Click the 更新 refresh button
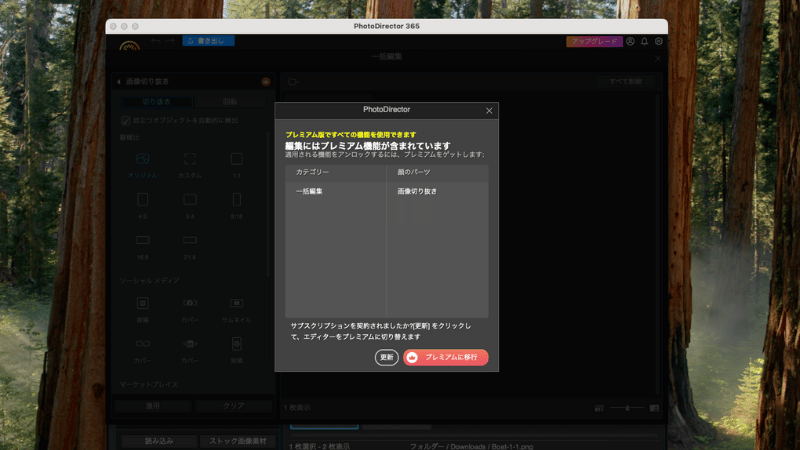This screenshot has height=450, width=800. click(386, 357)
